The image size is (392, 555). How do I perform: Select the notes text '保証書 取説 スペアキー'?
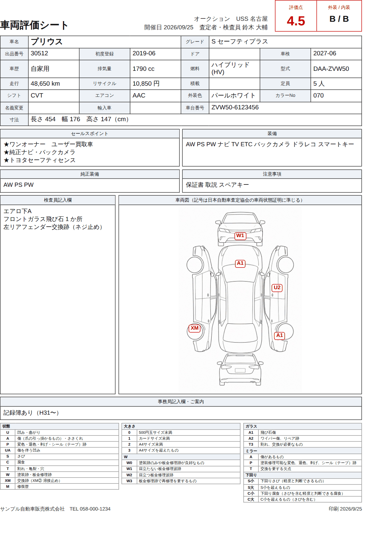click(217, 185)
